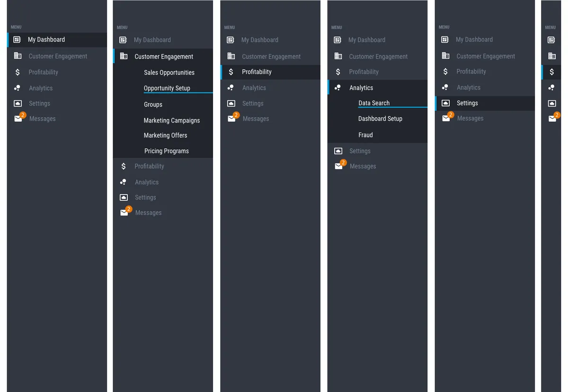Expand the Customer Engagement menu section

(x=163, y=56)
